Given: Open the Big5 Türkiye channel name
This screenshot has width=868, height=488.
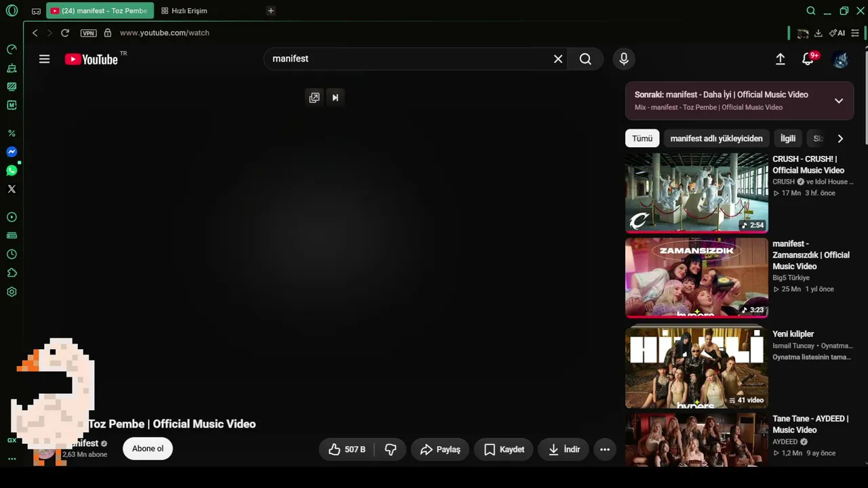Looking at the screenshot, I should pyautogui.click(x=791, y=278).
